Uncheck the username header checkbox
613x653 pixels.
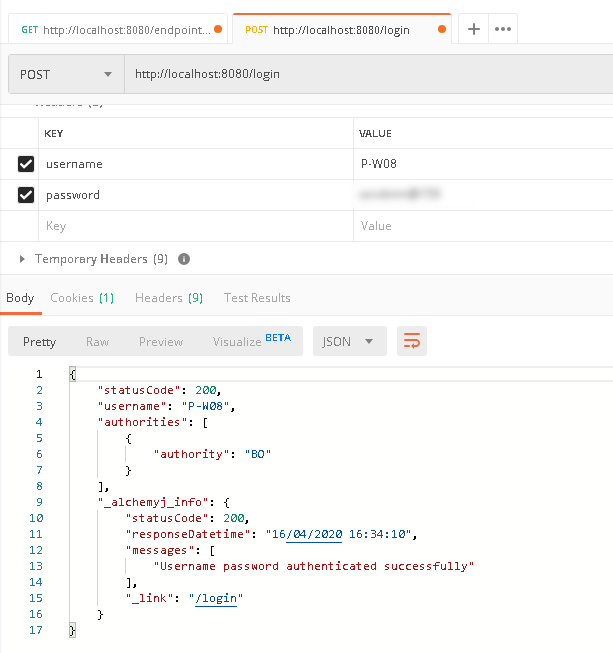click(x=26, y=164)
